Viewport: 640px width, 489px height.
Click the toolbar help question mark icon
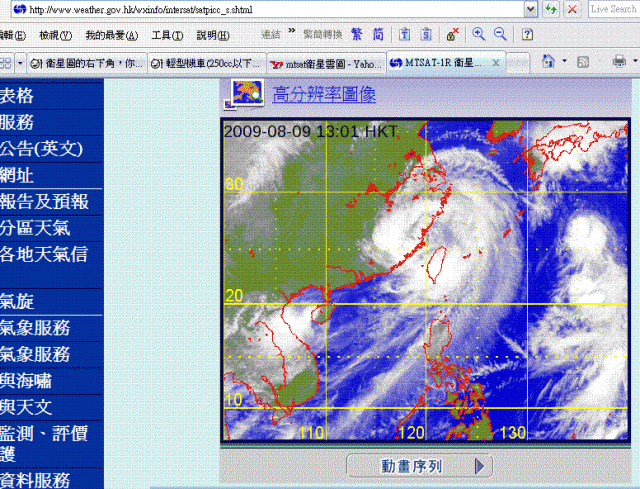click(x=527, y=34)
